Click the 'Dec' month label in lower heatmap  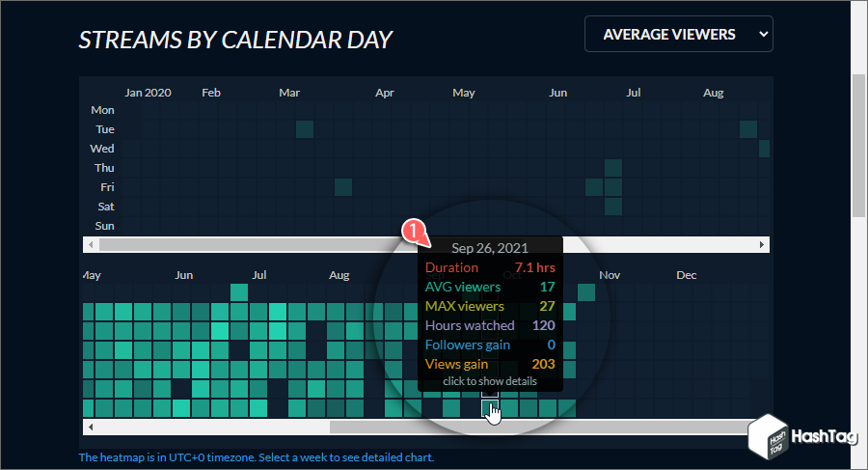[x=687, y=275]
